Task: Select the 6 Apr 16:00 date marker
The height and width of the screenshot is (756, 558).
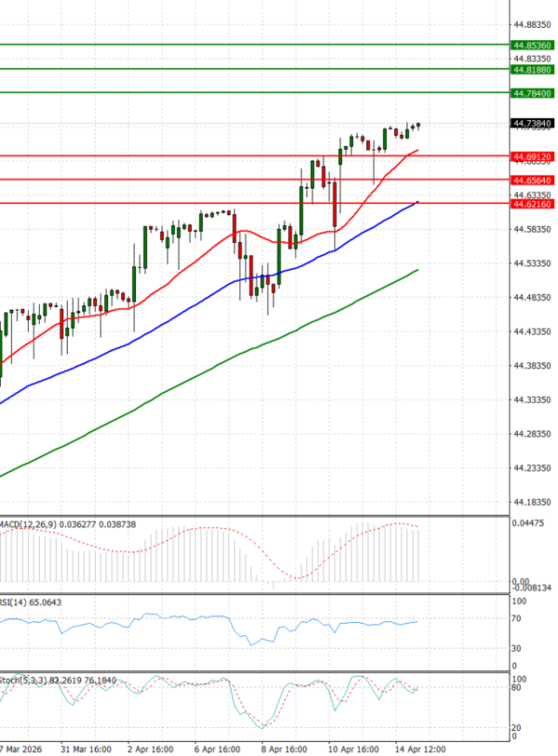Action: click(x=219, y=748)
